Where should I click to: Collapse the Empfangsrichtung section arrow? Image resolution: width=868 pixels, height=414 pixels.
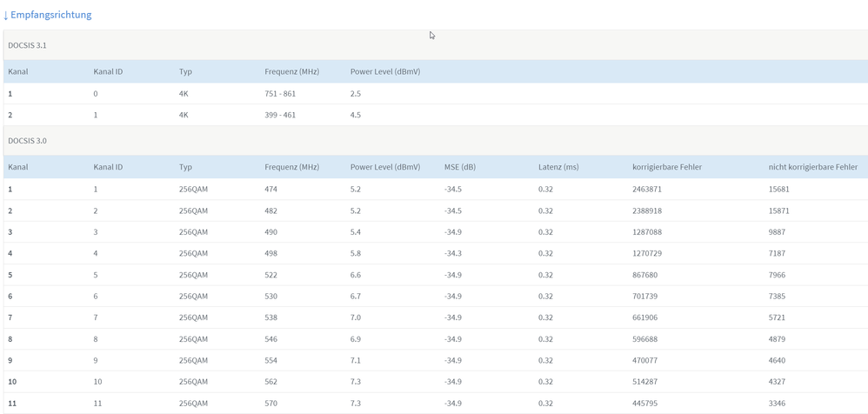5,15
